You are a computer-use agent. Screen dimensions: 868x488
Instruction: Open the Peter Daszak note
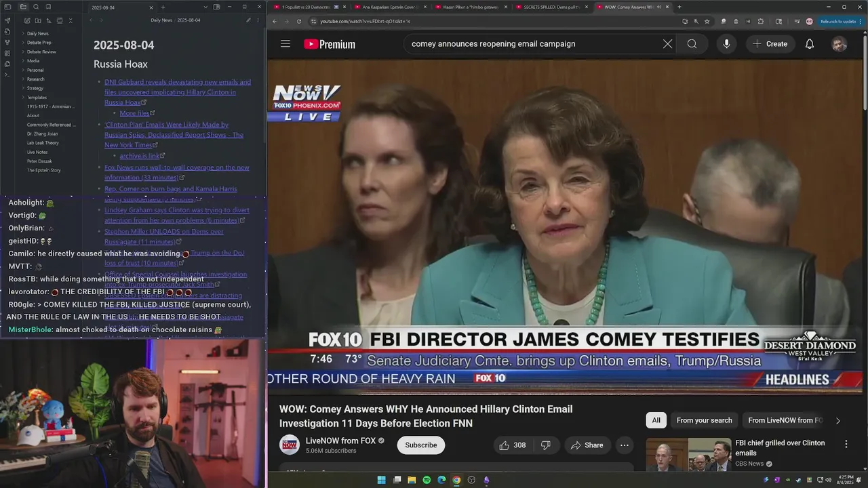coord(39,161)
